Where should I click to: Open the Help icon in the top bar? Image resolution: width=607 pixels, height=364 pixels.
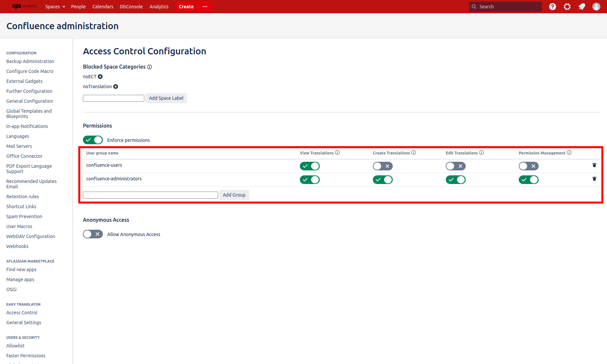tap(552, 7)
